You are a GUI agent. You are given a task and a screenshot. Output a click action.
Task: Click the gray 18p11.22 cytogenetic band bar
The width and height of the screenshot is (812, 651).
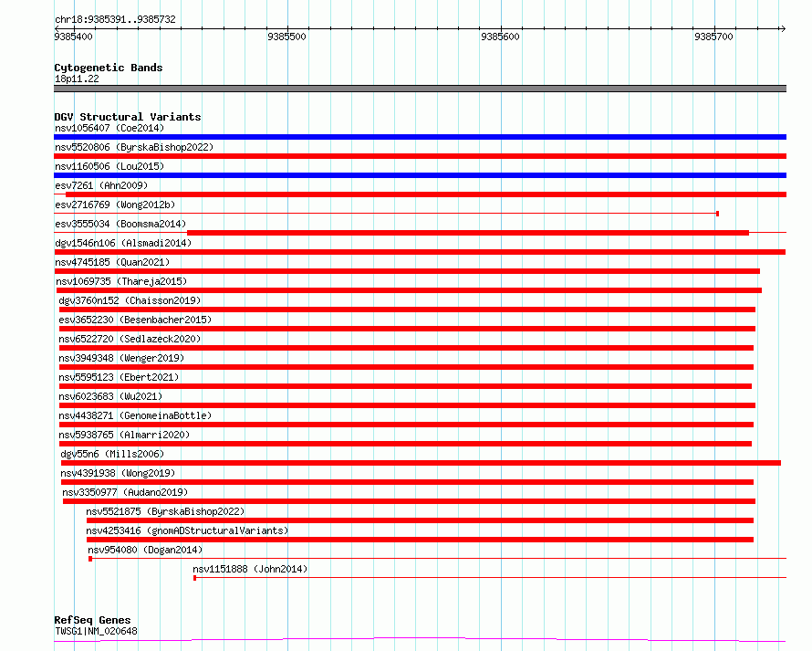point(420,89)
